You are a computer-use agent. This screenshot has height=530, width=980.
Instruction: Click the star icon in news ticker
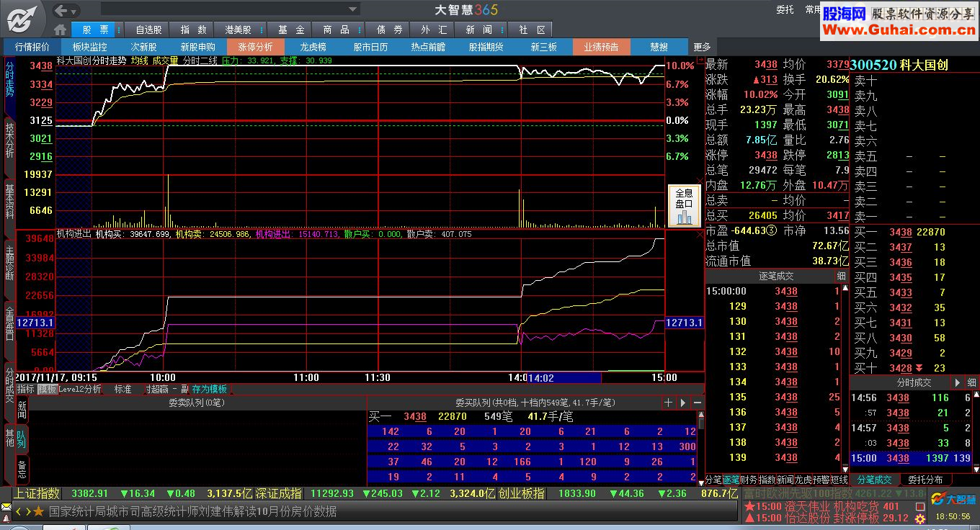tap(38, 511)
